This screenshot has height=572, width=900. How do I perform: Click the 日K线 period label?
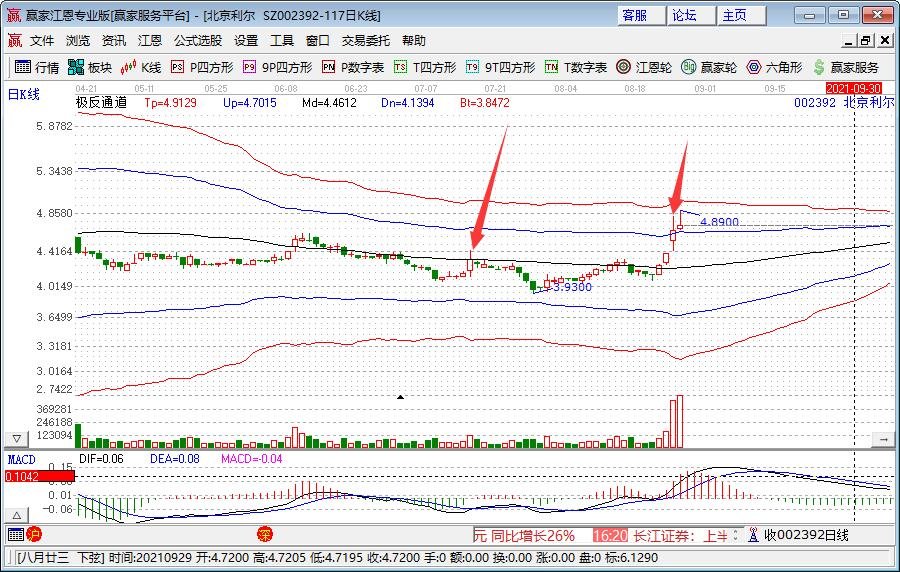[24, 95]
